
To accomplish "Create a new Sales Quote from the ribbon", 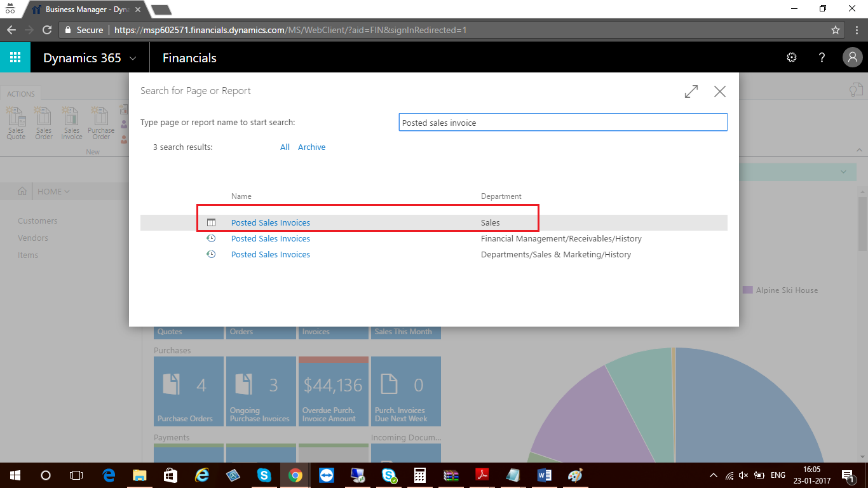I will point(16,124).
